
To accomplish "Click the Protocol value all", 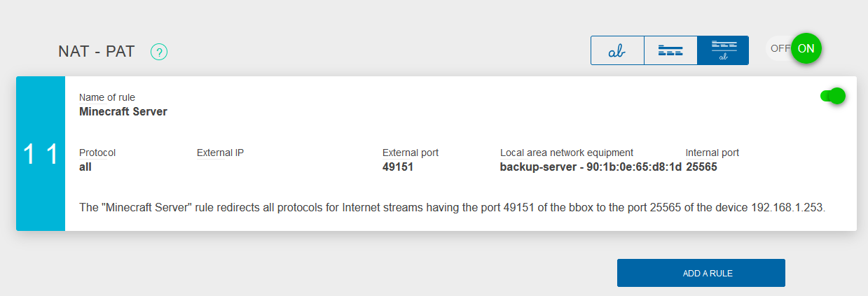I will coord(85,167).
